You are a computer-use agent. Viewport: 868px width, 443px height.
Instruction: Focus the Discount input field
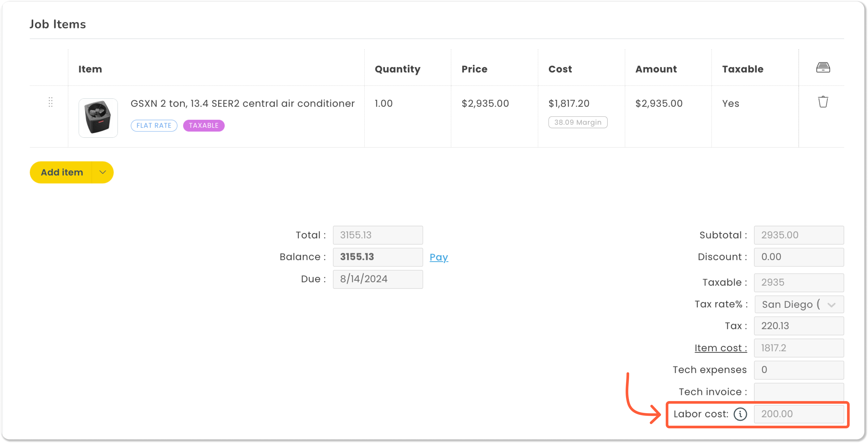(x=799, y=257)
